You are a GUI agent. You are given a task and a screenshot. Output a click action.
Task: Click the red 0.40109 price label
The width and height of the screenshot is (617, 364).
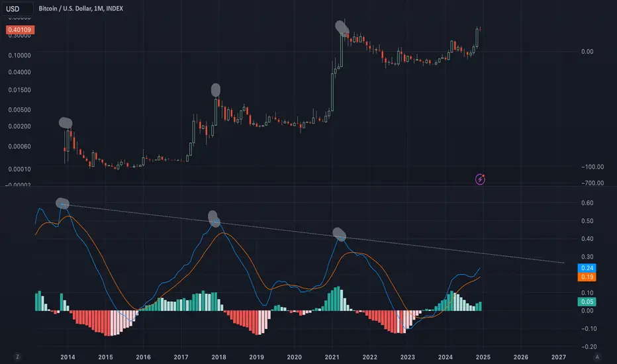click(20, 30)
